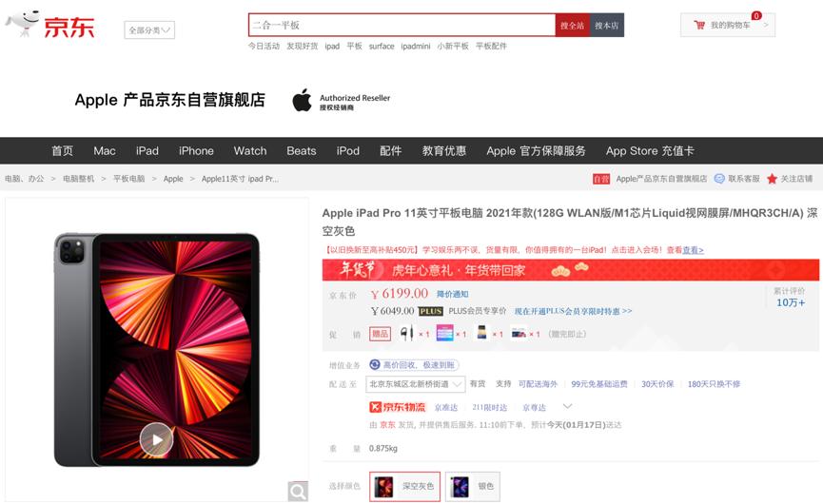Viewport: 823px width, 504px height.
Task: Click the magnifier zoom icon under product image
Action: pyautogui.click(x=298, y=492)
